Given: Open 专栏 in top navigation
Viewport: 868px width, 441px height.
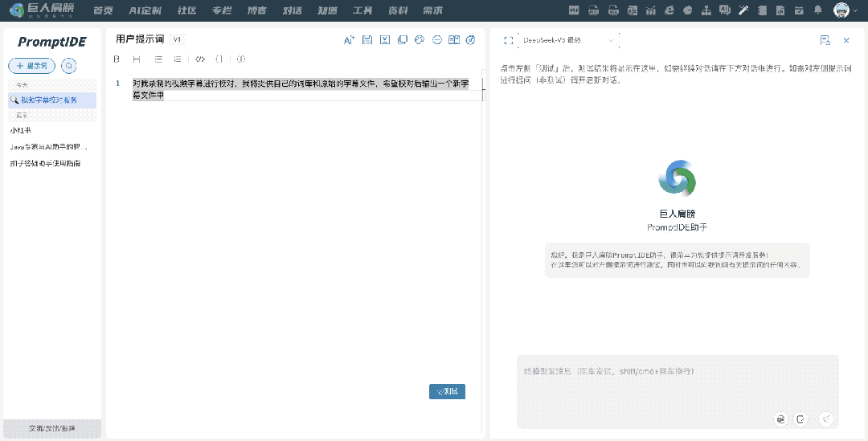Looking at the screenshot, I should click(222, 10).
